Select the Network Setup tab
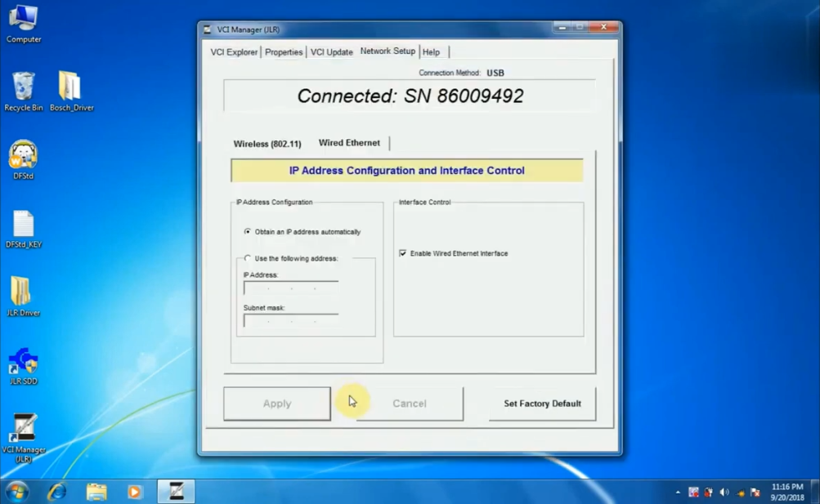 pyautogui.click(x=388, y=51)
